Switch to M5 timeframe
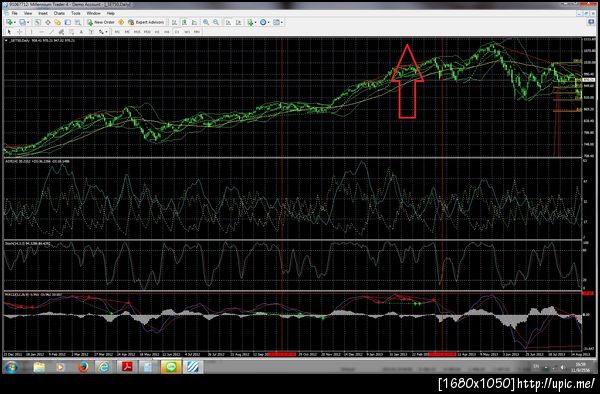Viewport: 600px width, 394px height. (127, 32)
